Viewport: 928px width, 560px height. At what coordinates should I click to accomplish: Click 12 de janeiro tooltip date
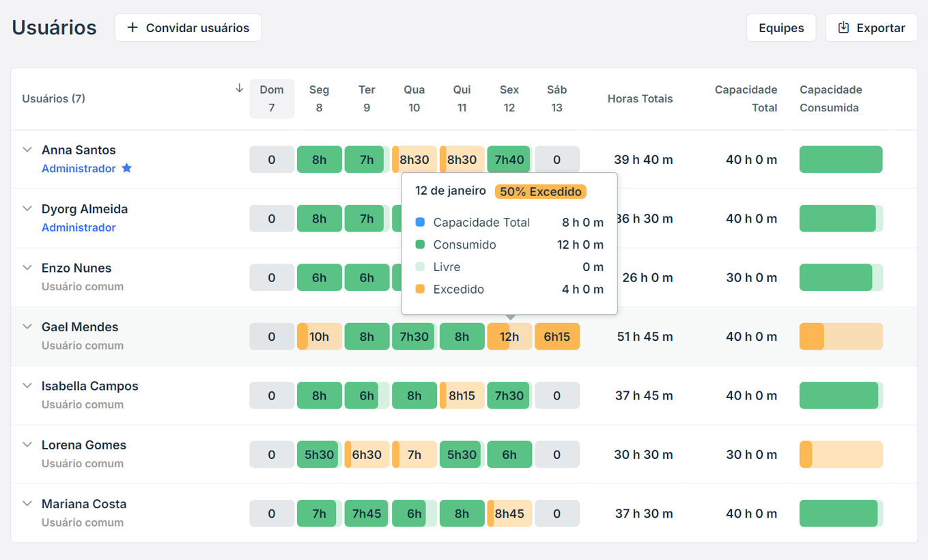click(x=451, y=191)
